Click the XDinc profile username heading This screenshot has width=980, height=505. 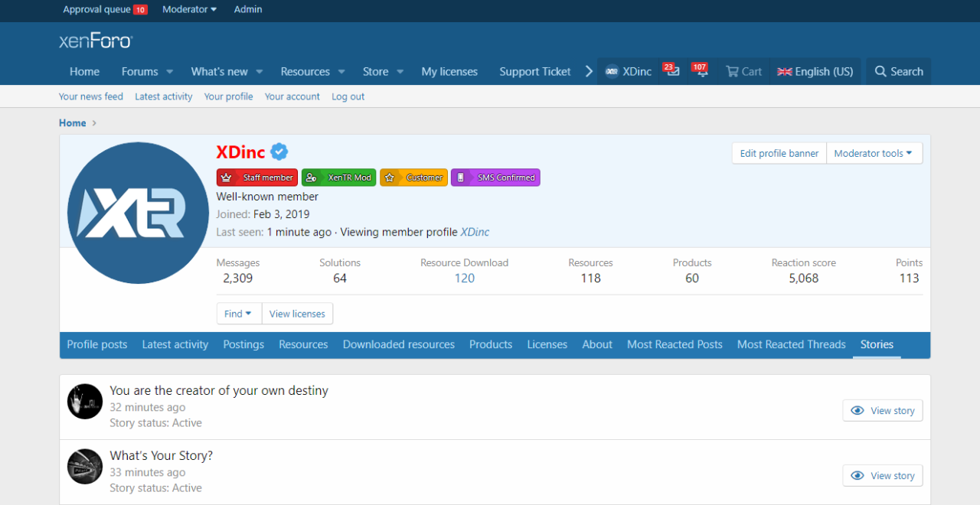click(240, 151)
